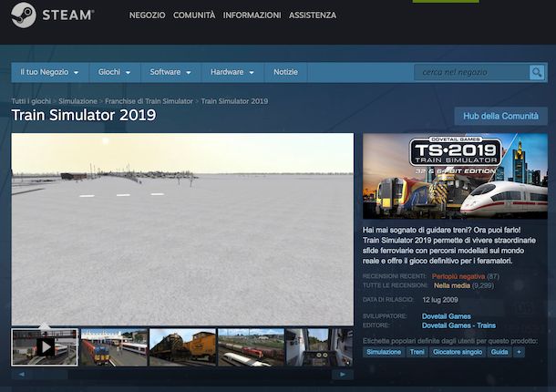The width and height of the screenshot is (556, 392).
Task: Open the COMUNITÀ menu
Action: tap(194, 15)
